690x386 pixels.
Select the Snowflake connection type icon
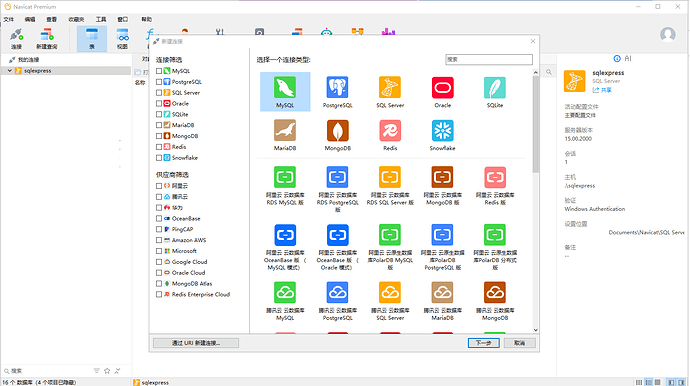[x=442, y=131]
